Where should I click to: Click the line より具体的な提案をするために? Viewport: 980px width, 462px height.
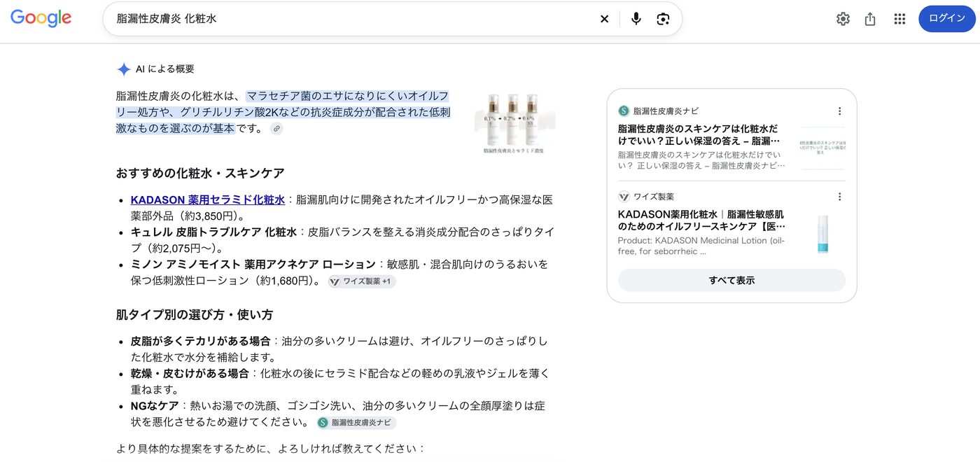tap(271, 448)
